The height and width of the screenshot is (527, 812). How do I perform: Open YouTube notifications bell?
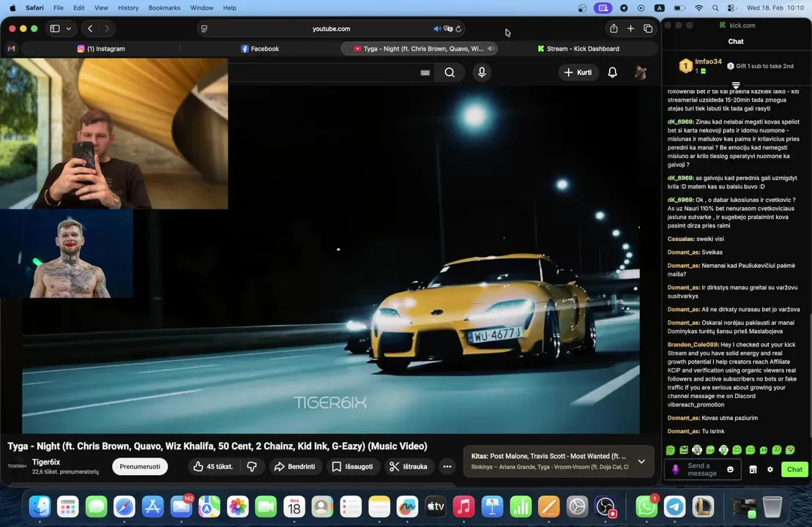click(x=612, y=72)
